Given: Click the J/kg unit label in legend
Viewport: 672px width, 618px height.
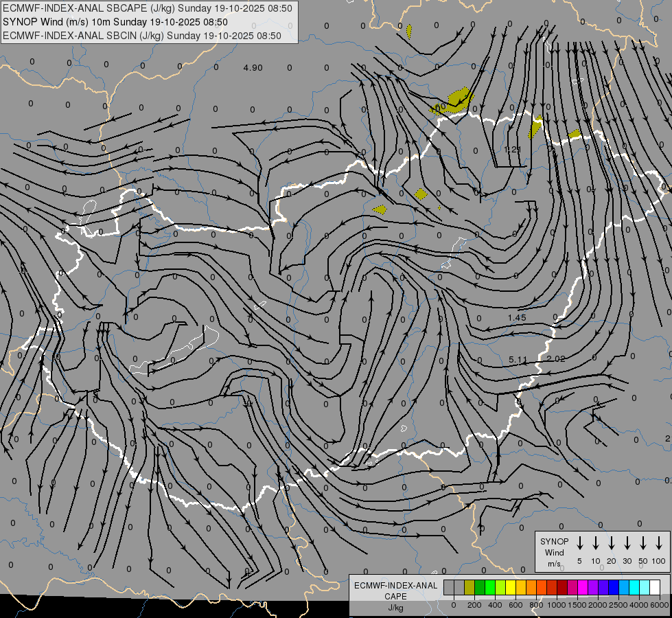Looking at the screenshot, I should point(395,608).
